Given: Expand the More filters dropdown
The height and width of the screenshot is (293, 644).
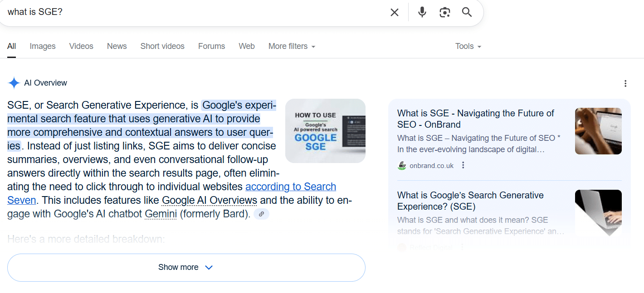Looking at the screenshot, I should (x=292, y=46).
